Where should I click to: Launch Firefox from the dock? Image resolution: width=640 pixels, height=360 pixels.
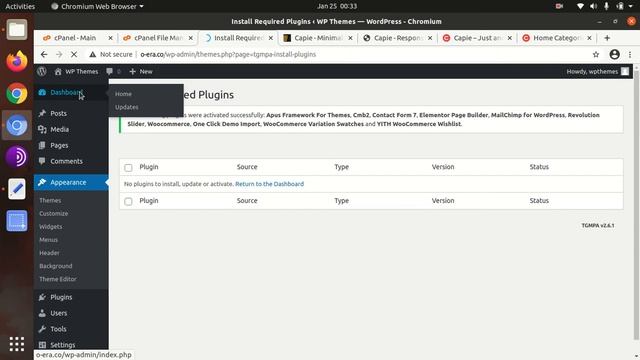click(x=17, y=61)
